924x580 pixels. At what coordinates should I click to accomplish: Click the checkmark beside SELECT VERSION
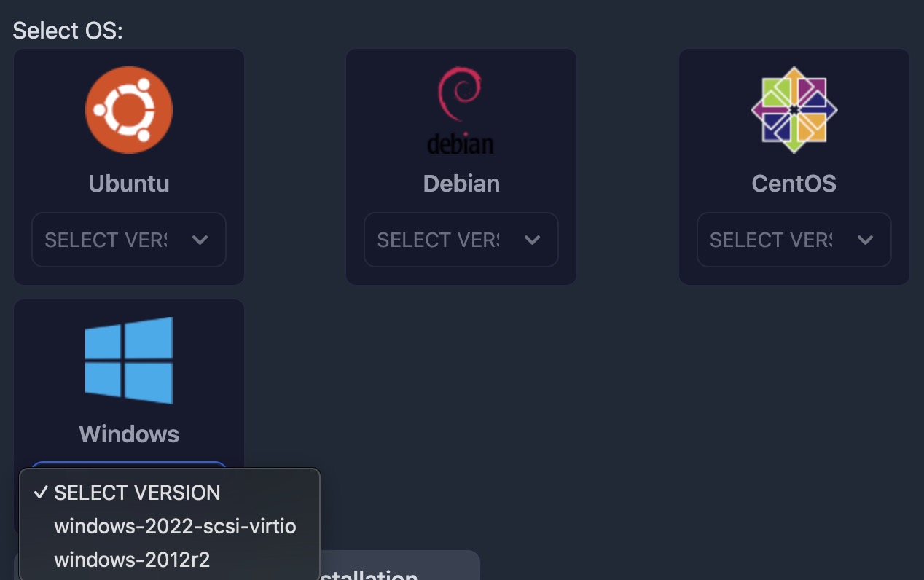(41, 493)
